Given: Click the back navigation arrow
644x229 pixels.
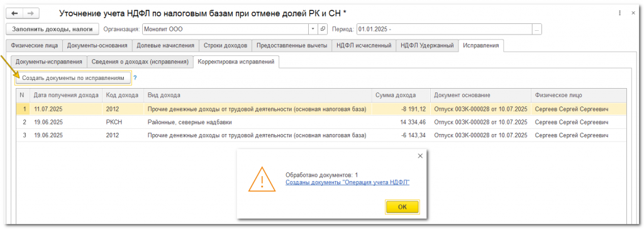Looking at the screenshot, I should [15, 14].
